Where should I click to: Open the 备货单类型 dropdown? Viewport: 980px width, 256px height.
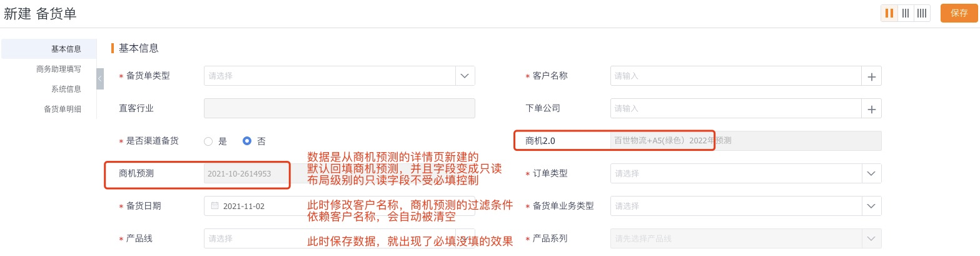click(x=465, y=76)
